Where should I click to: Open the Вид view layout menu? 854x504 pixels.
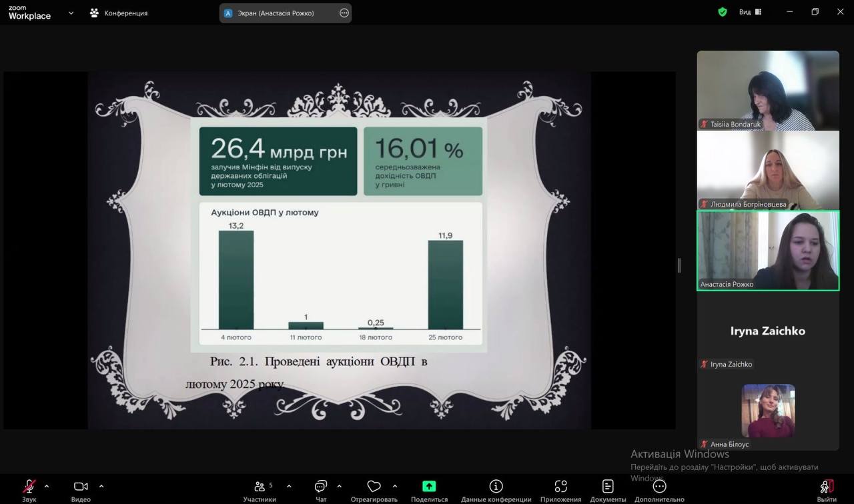749,12
